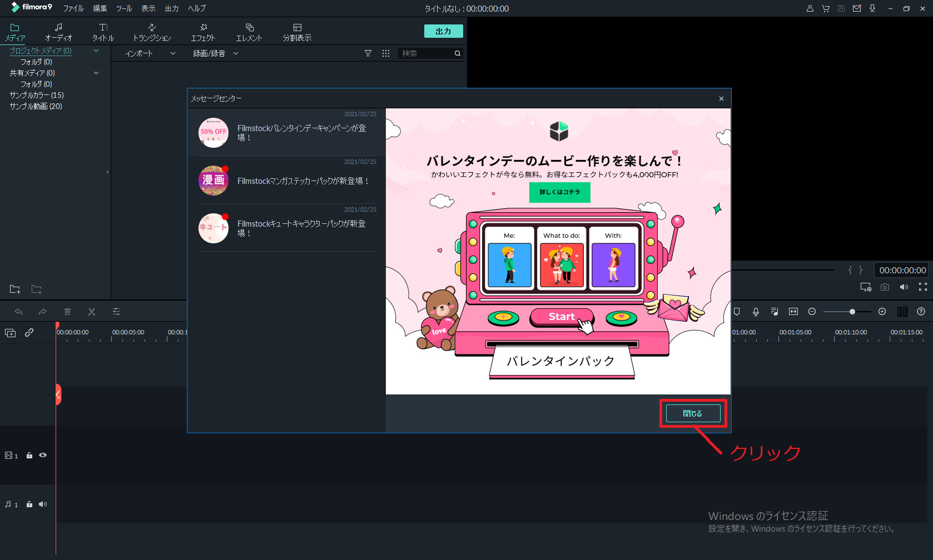Open the Title tab
Screen dimensions: 933x560
(x=103, y=33)
